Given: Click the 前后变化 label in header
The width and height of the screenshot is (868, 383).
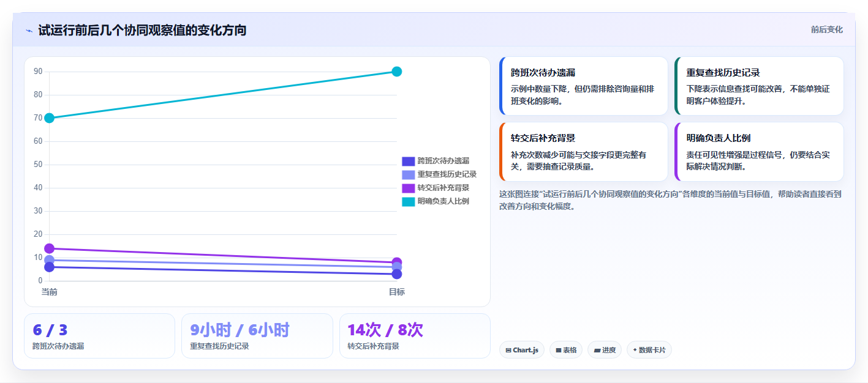Looking at the screenshot, I should coord(826,30).
